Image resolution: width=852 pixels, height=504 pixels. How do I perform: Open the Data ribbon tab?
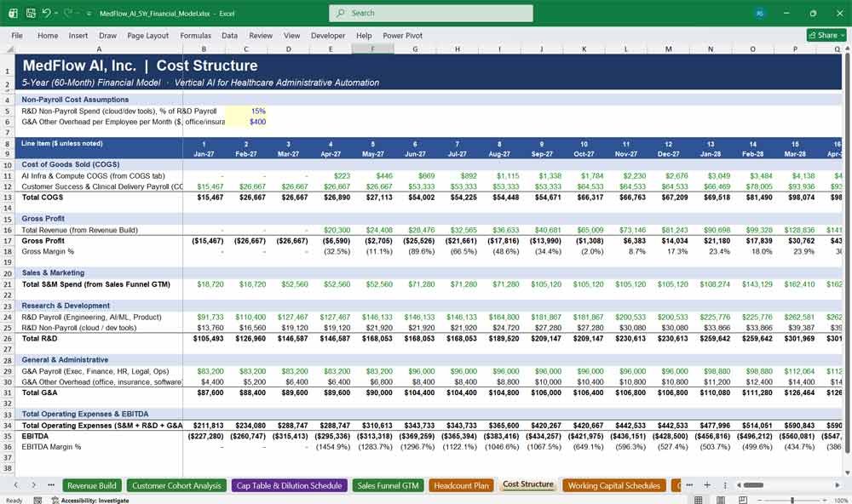click(x=229, y=35)
